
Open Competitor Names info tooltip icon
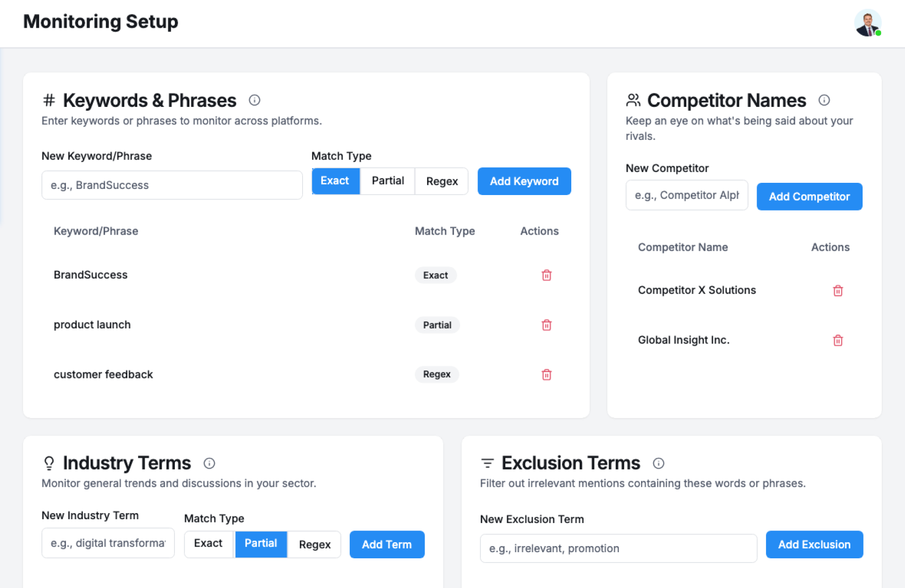click(824, 100)
